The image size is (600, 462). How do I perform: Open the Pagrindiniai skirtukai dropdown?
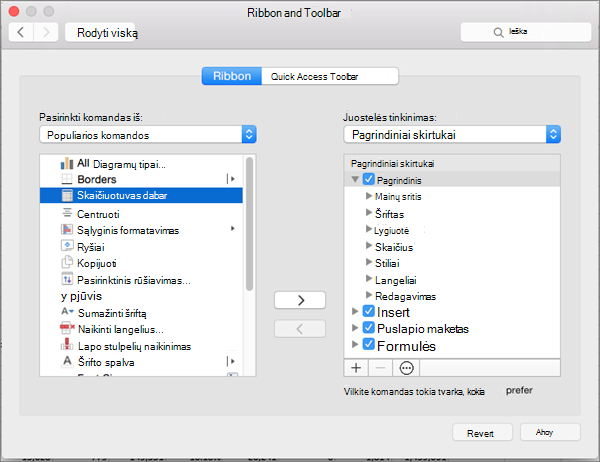point(452,135)
